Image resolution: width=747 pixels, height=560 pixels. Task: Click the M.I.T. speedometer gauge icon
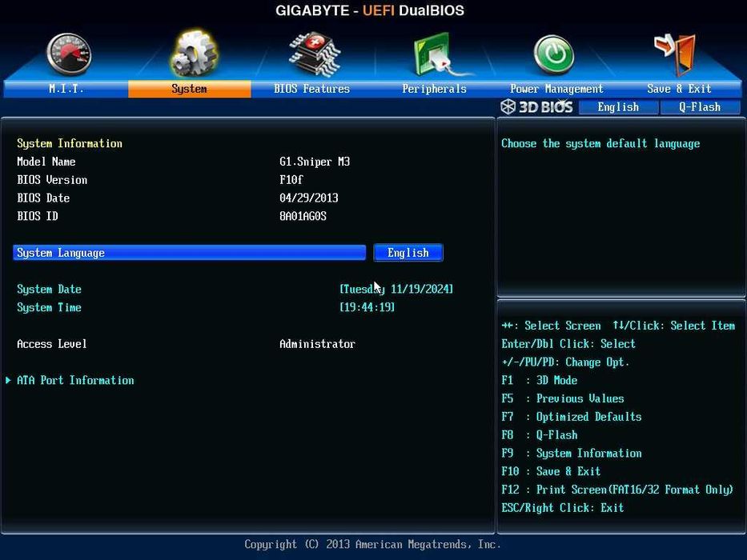click(x=69, y=54)
